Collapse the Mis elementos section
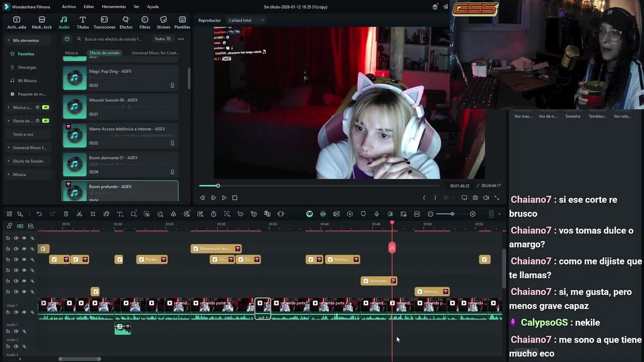 click(9, 40)
